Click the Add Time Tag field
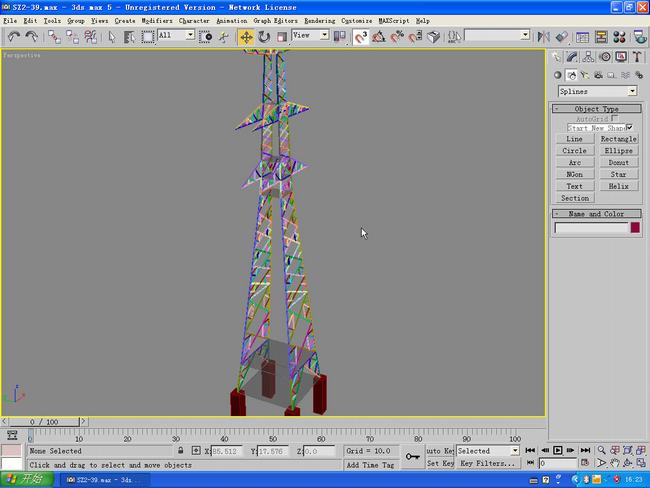 click(371, 465)
